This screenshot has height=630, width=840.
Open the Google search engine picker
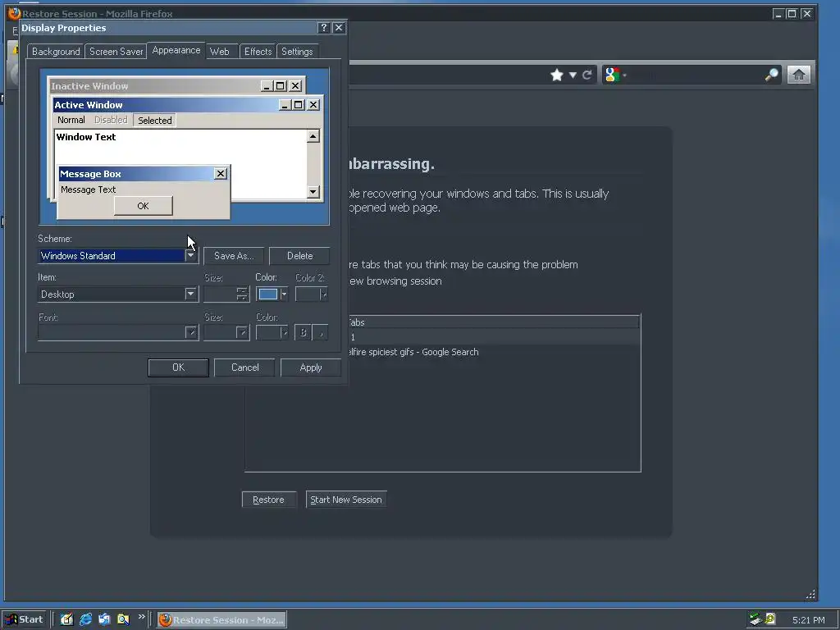click(x=615, y=75)
